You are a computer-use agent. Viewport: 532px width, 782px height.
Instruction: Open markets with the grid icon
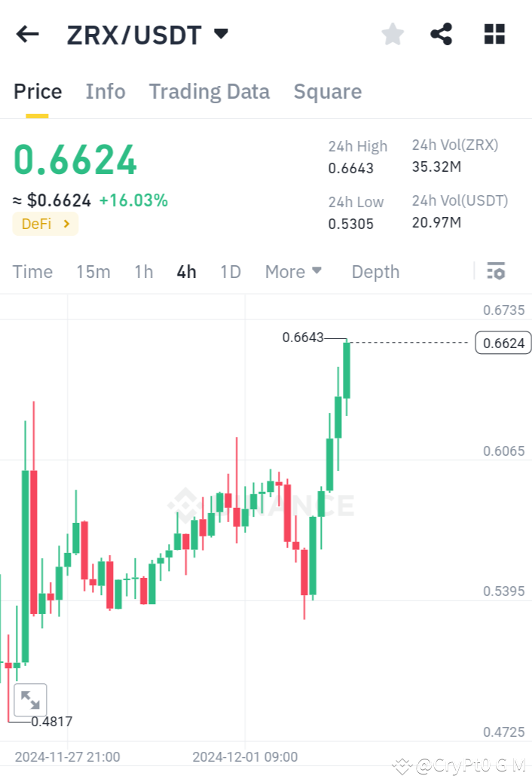(x=494, y=34)
